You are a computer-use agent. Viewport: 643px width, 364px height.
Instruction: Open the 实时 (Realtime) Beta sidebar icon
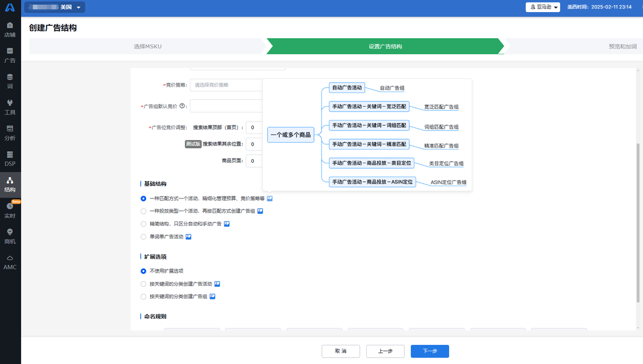[x=10, y=210]
